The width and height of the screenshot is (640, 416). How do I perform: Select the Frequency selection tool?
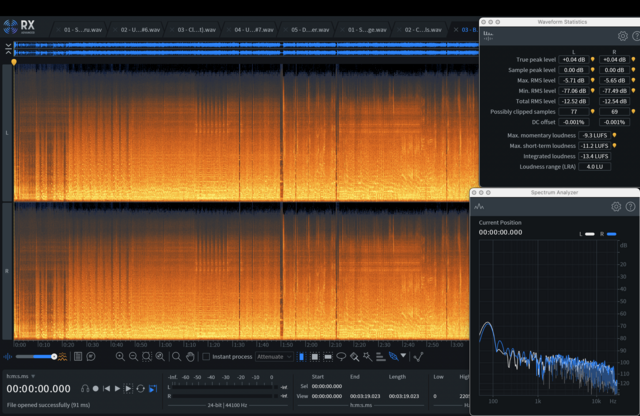(328, 356)
